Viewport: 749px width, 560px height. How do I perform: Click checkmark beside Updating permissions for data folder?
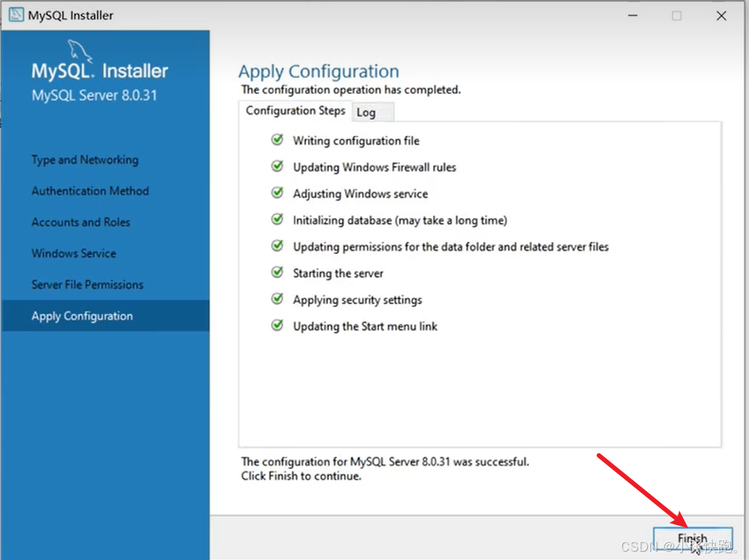point(277,246)
